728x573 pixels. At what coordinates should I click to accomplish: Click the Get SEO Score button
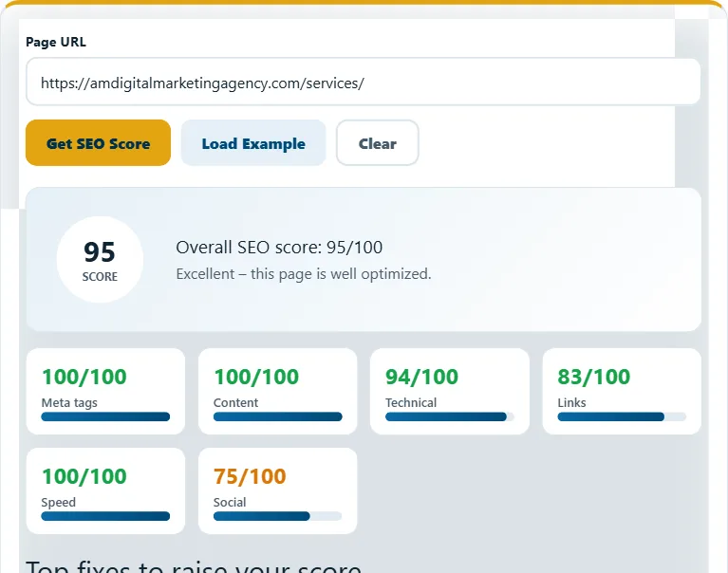pos(98,143)
